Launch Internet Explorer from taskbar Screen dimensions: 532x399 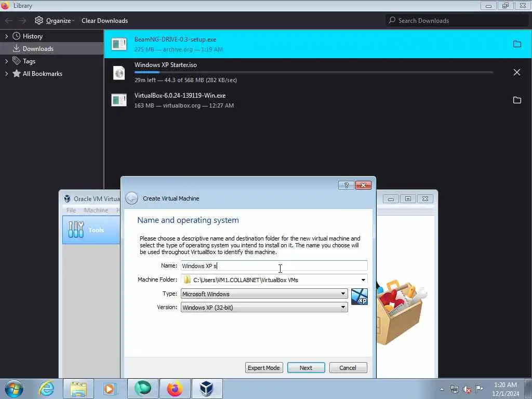(46, 389)
